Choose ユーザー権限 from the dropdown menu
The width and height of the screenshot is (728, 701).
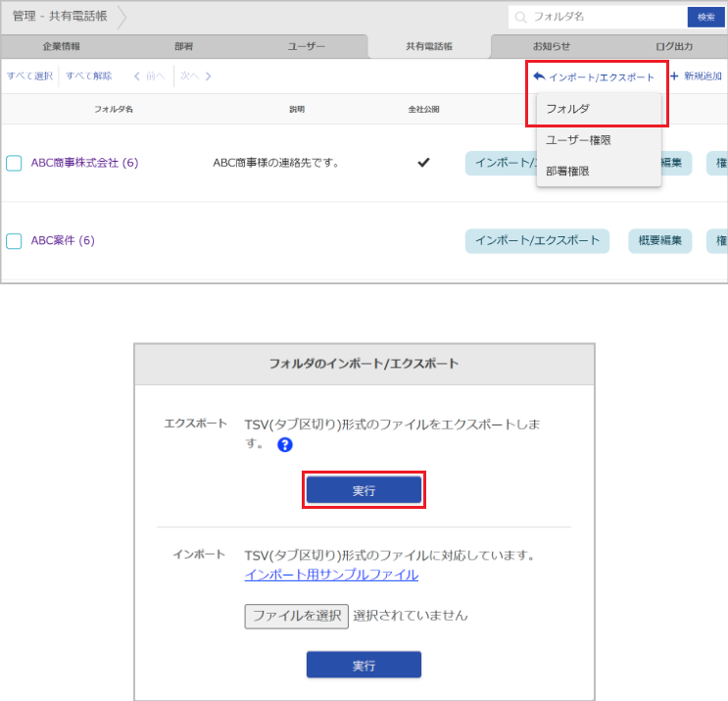pyautogui.click(x=578, y=140)
